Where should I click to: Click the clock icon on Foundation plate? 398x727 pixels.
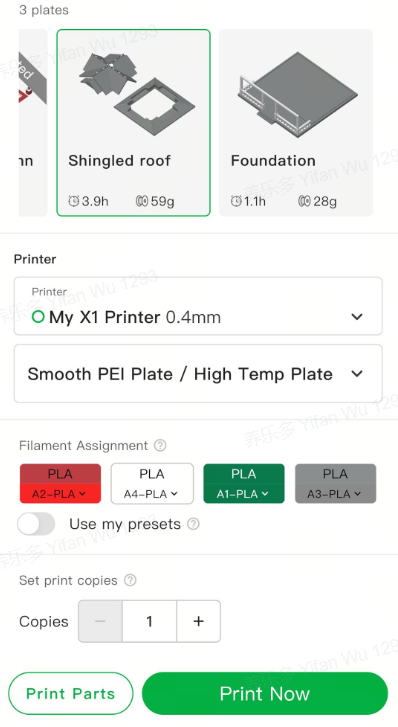[x=236, y=201]
